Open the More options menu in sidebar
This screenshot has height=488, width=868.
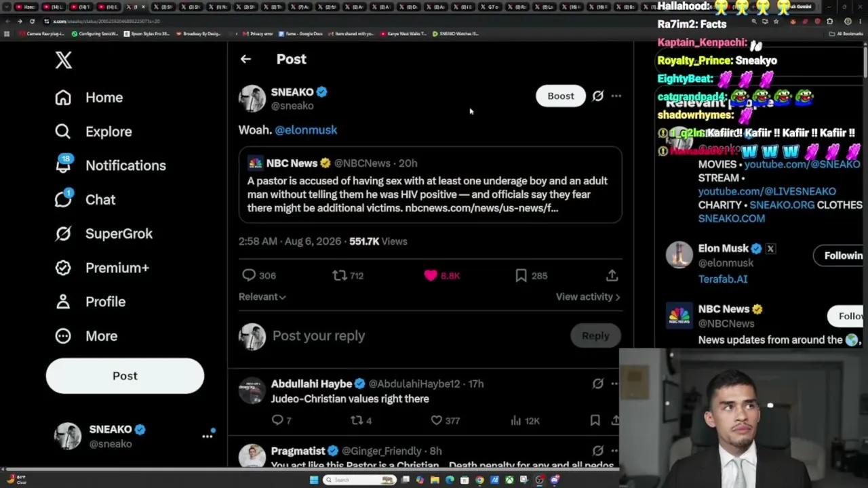[86, 335]
